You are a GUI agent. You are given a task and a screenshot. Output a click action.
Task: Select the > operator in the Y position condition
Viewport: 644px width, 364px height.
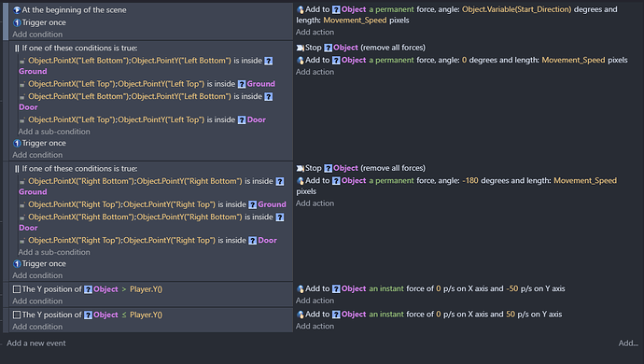(123, 289)
